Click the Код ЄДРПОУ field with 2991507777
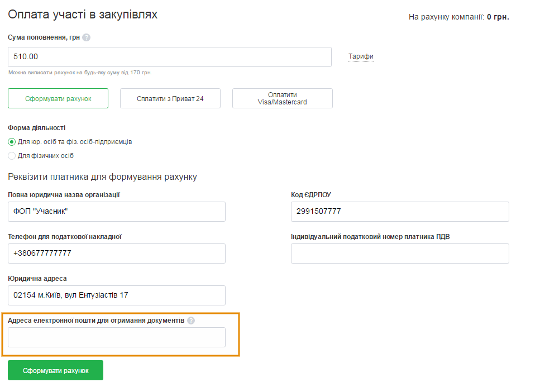The width and height of the screenshot is (545, 392). coord(399,212)
